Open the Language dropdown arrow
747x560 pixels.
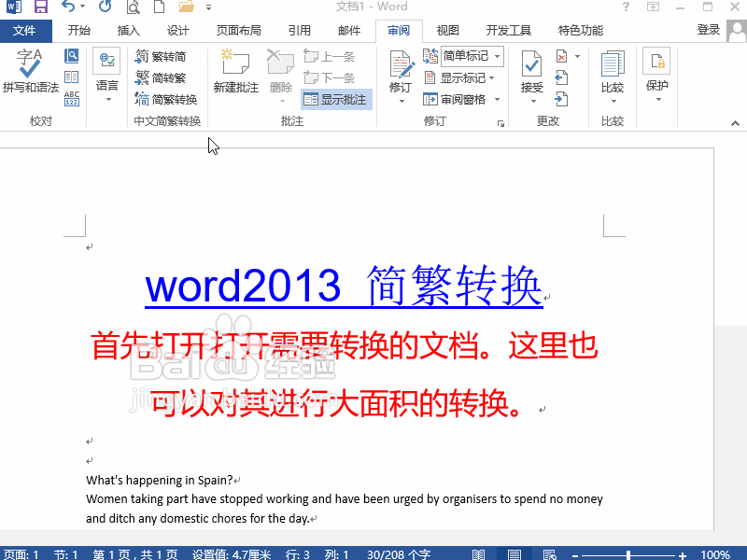pos(108,100)
